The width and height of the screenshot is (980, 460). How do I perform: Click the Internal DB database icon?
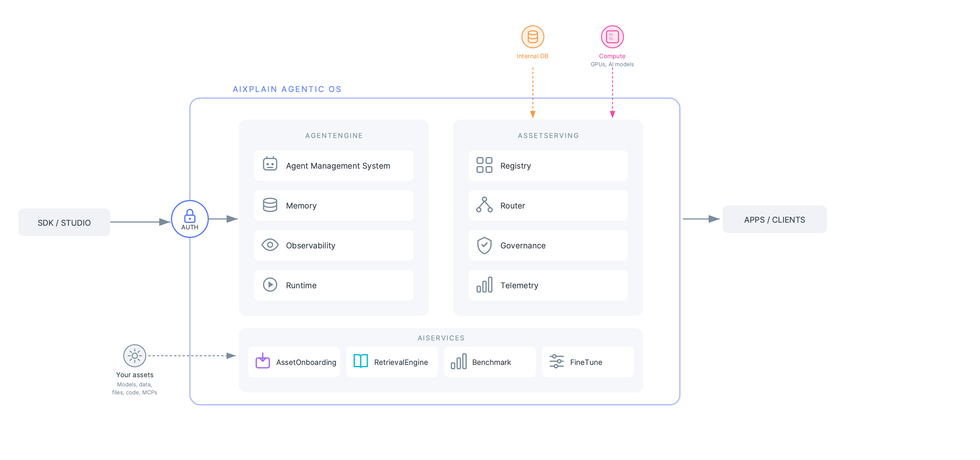click(533, 36)
